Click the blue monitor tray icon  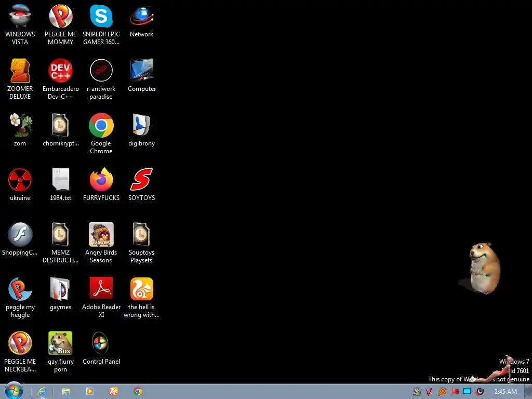coord(467,391)
